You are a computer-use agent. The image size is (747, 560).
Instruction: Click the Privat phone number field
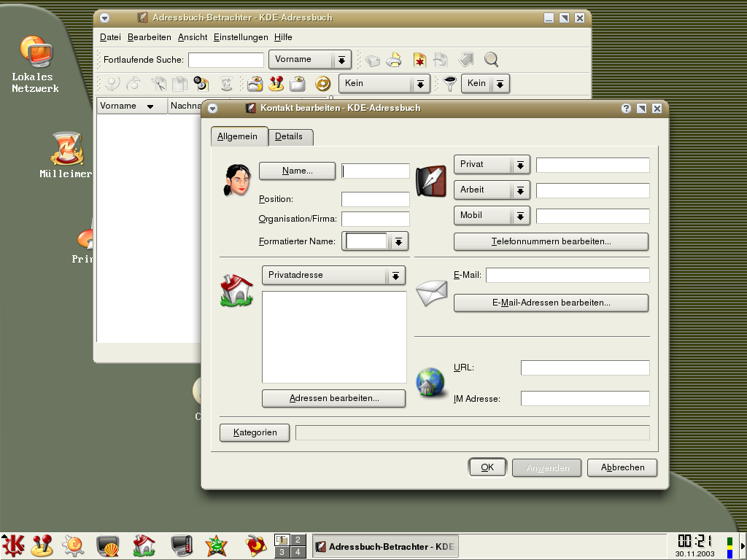592,165
